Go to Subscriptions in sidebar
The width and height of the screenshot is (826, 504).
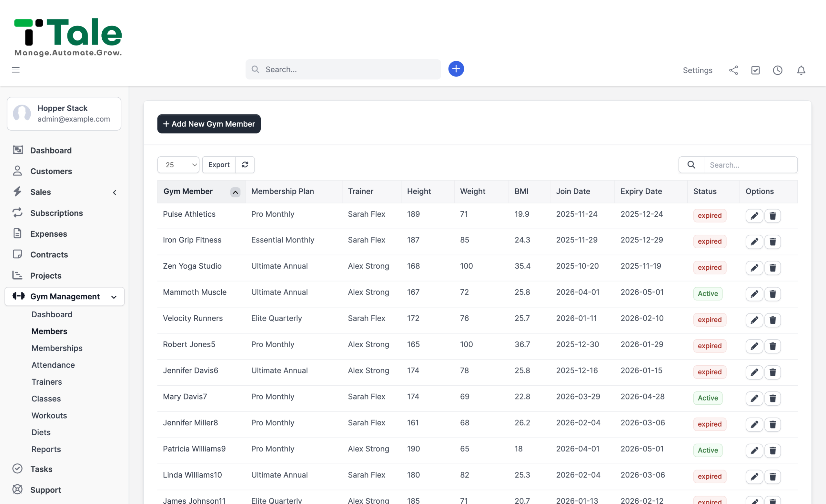[56, 213]
